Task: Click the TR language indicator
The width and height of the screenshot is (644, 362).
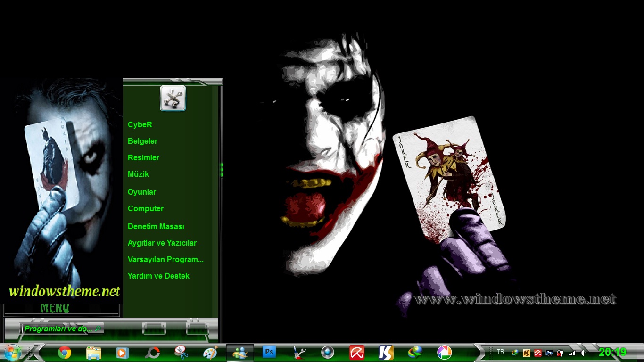Action: (x=501, y=352)
